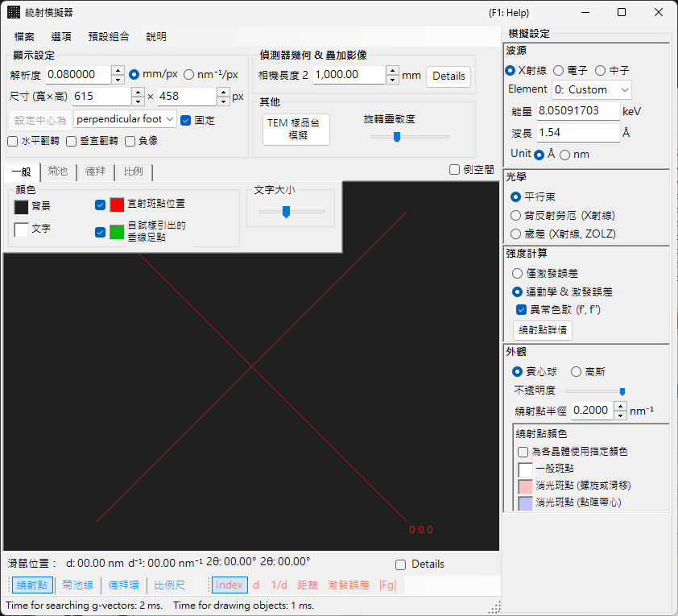Image resolution: width=678 pixels, height=616 pixels.
Task: Open the 繞射點詳情 button
Action: [543, 330]
